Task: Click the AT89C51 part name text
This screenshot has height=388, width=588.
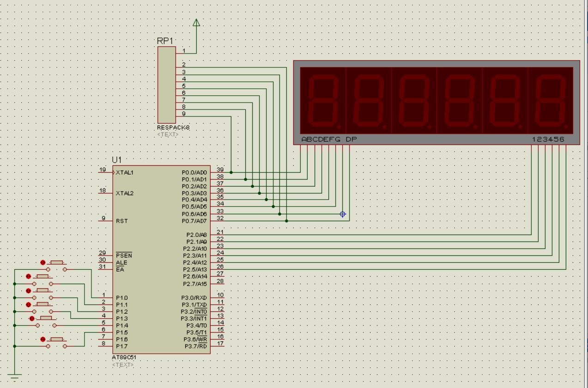Action: 124,358
